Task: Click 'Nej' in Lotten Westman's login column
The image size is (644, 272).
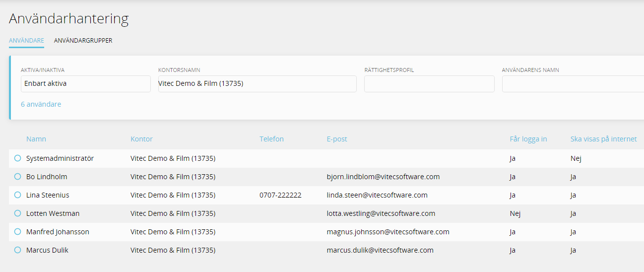Action: click(x=515, y=213)
